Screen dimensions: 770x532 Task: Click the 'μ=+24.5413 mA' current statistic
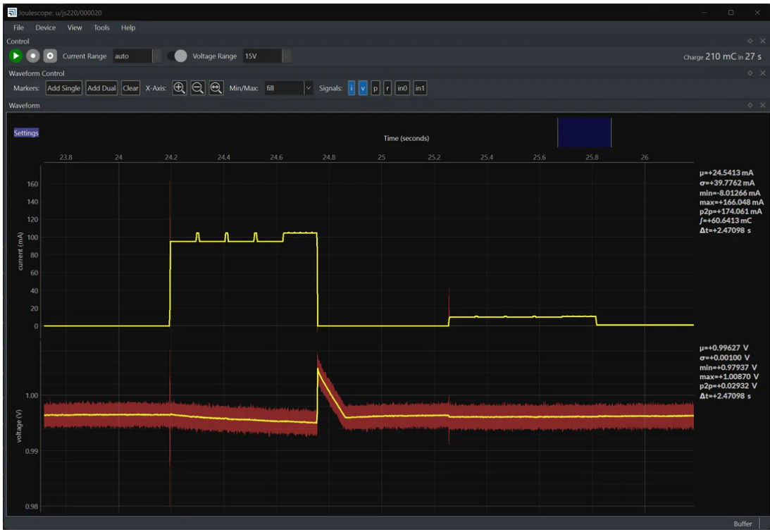click(x=726, y=173)
